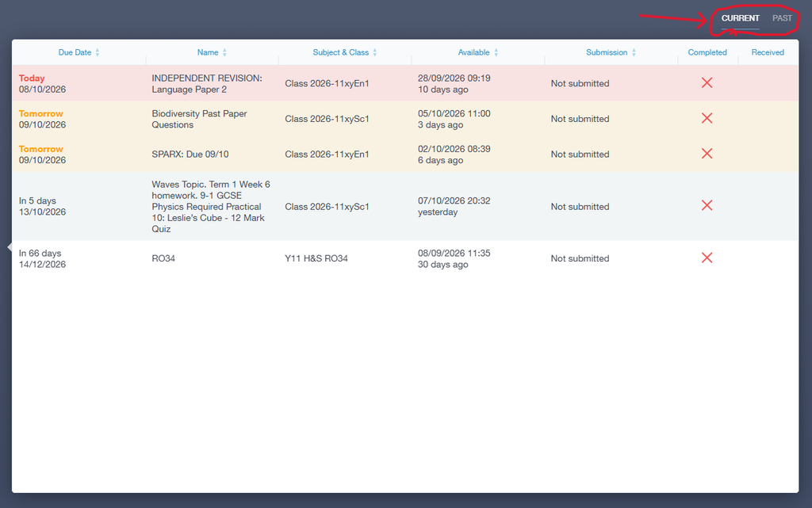Click red X for SPARX row

pyautogui.click(x=707, y=154)
